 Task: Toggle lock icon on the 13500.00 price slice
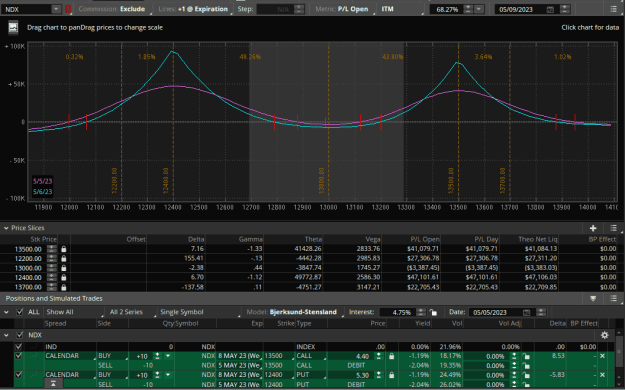(x=63, y=249)
